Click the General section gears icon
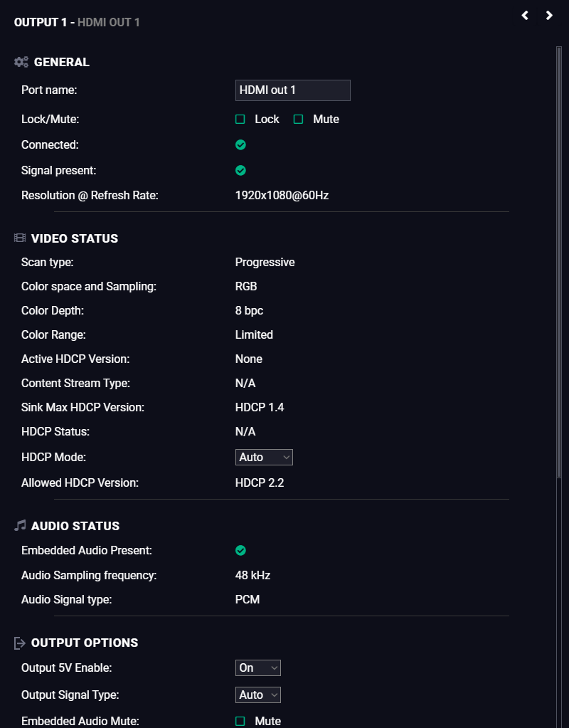This screenshot has height=728, width=569. click(21, 62)
